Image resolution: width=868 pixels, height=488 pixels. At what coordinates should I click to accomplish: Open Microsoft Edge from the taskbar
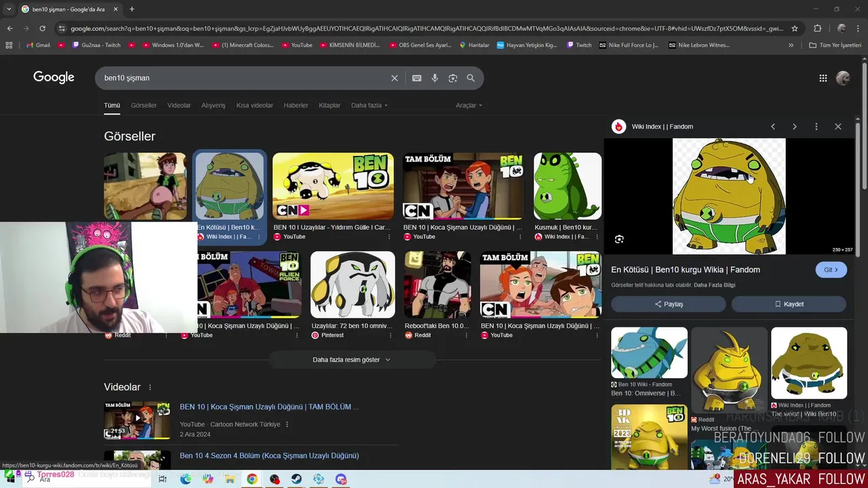(x=185, y=479)
